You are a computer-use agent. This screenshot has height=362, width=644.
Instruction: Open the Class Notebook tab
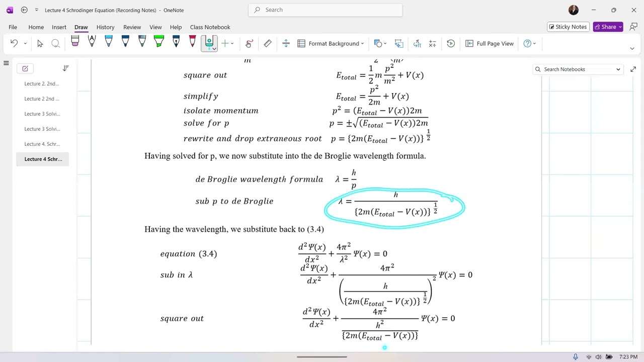click(210, 27)
